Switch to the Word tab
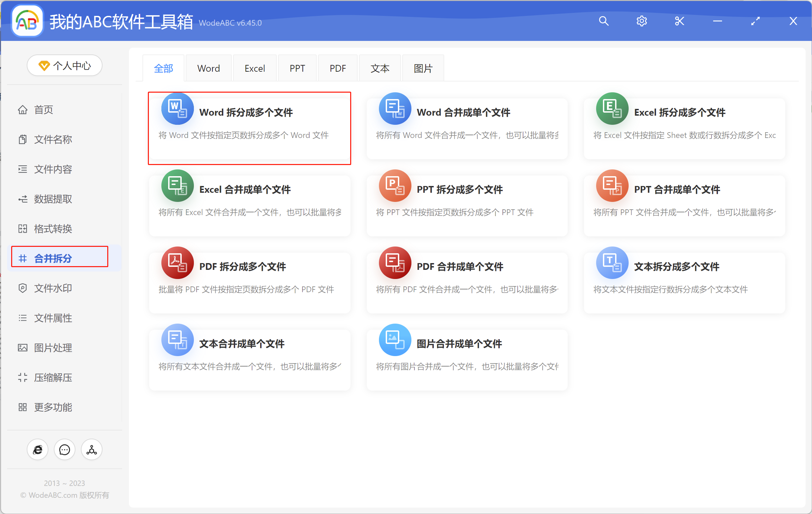 coord(208,68)
